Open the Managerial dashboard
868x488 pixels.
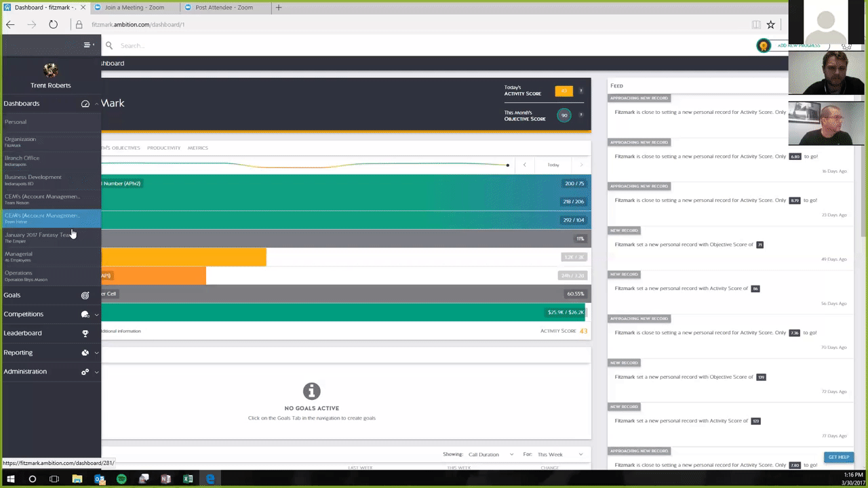pyautogui.click(x=50, y=256)
